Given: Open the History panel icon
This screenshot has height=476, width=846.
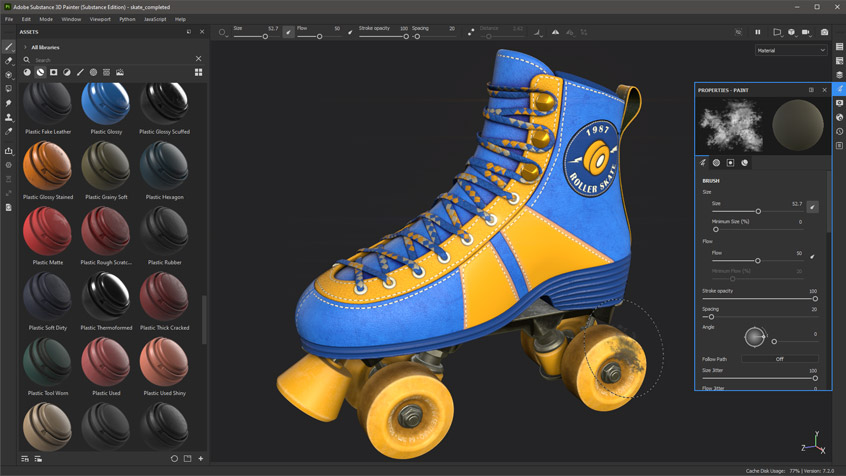Looking at the screenshot, I should pos(839,132).
